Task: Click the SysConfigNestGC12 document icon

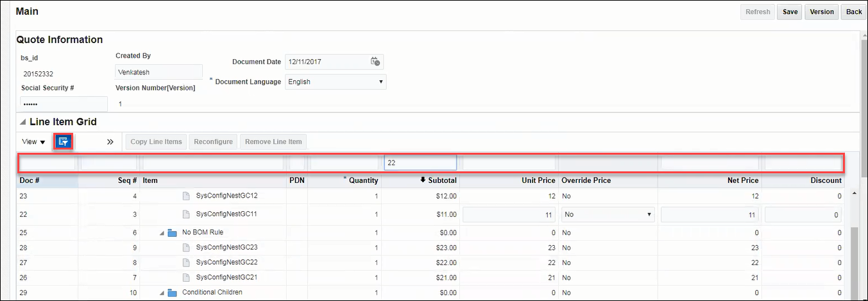Action: pos(186,195)
